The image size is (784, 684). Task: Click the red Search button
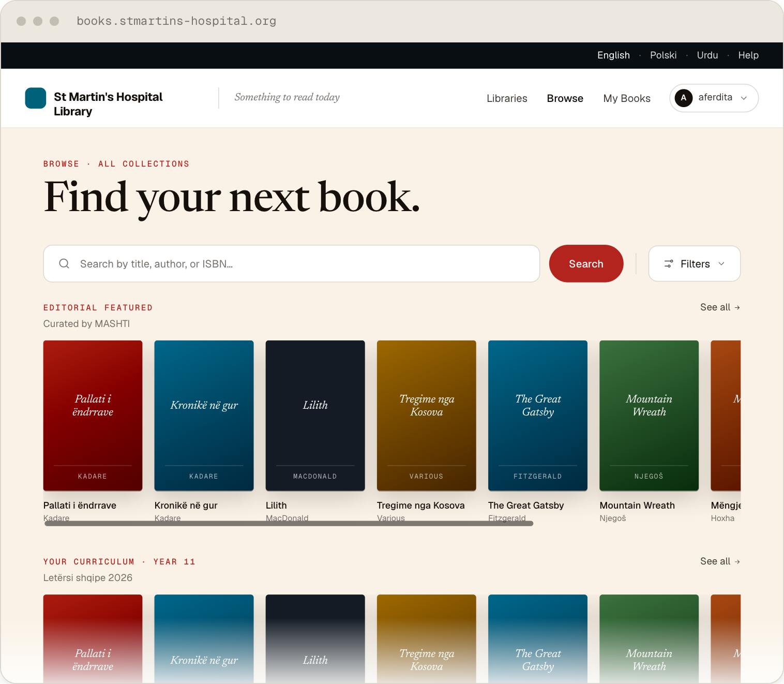pos(586,264)
